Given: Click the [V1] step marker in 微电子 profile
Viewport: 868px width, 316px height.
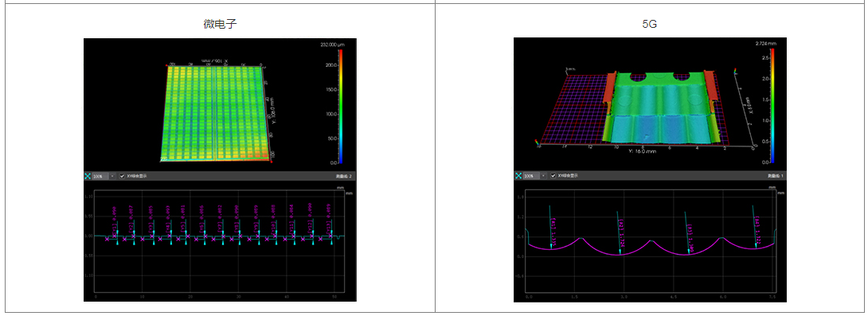Looking at the screenshot, I should point(115,220).
